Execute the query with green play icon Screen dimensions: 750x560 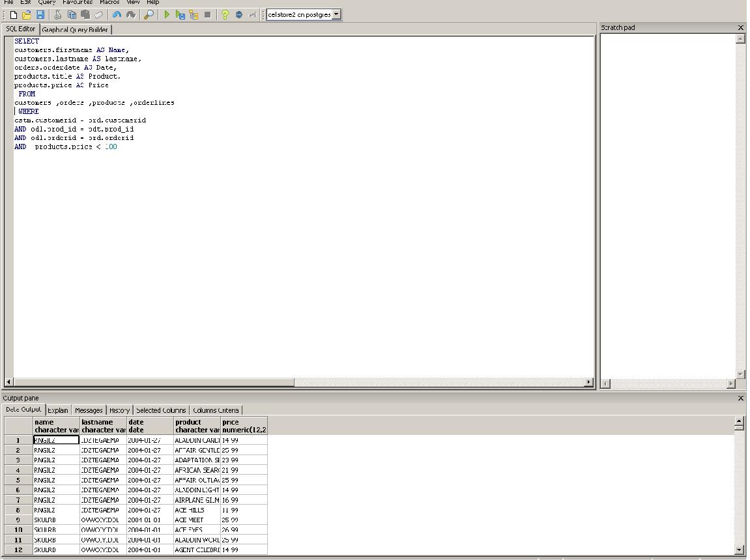click(166, 15)
